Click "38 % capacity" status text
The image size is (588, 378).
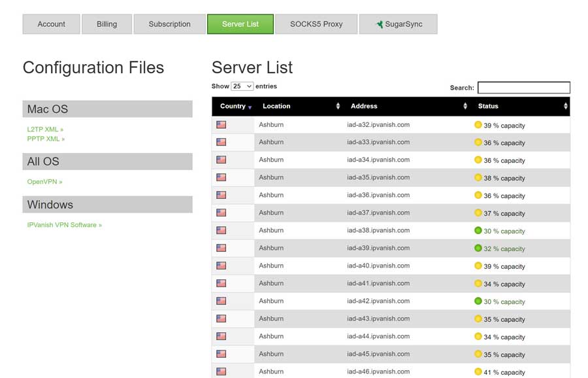(504, 179)
